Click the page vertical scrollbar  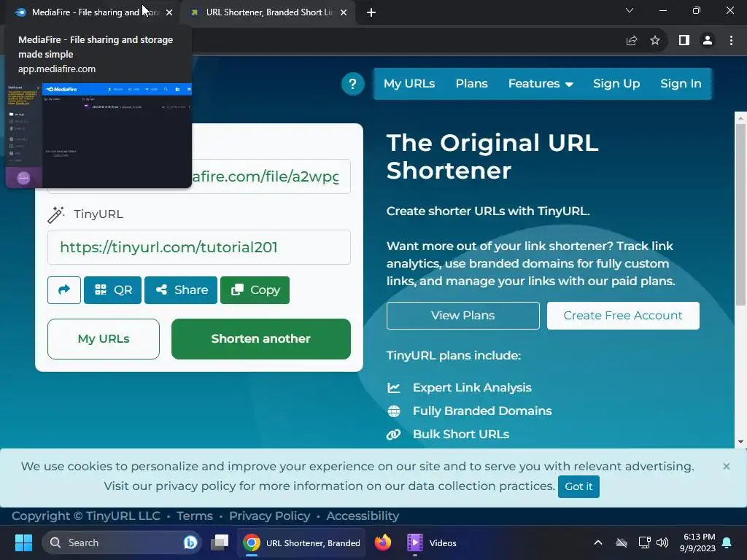tap(740, 214)
